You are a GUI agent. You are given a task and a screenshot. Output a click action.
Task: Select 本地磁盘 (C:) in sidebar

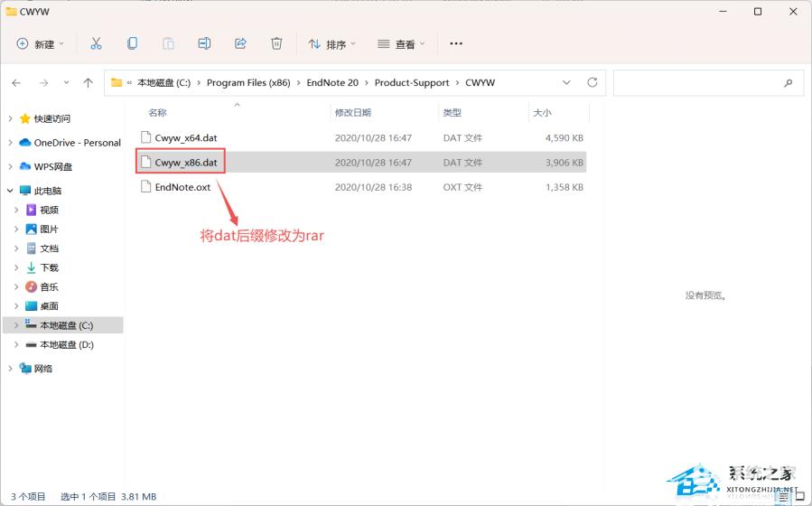66,325
